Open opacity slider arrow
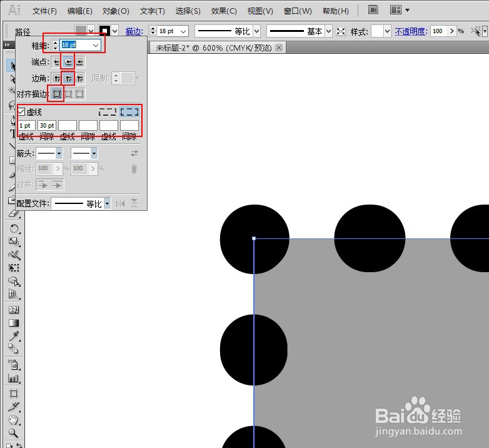 pyautogui.click(x=451, y=31)
